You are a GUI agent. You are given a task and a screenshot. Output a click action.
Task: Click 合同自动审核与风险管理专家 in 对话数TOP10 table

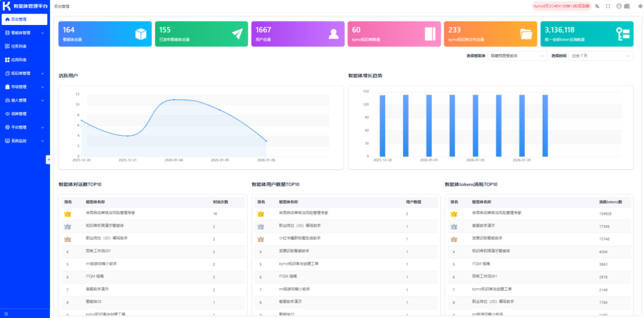point(110,213)
